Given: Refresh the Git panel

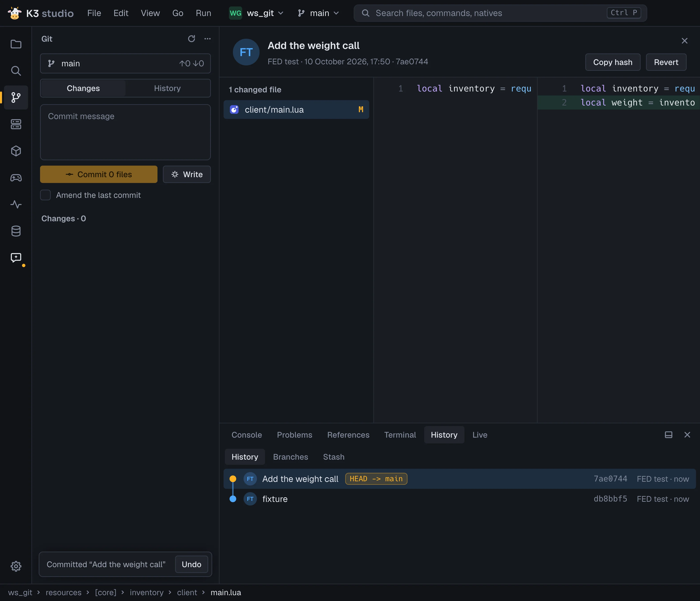Looking at the screenshot, I should coord(192,39).
